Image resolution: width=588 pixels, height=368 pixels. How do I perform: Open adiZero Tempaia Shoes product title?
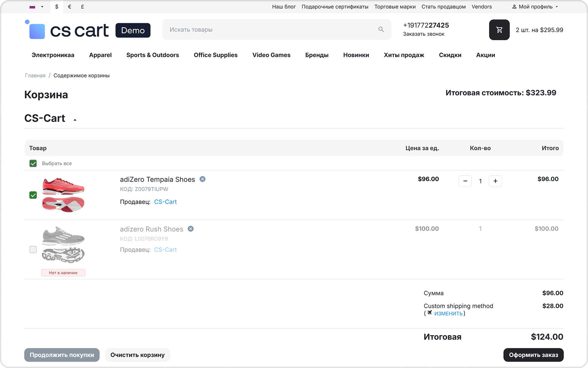[157, 179]
